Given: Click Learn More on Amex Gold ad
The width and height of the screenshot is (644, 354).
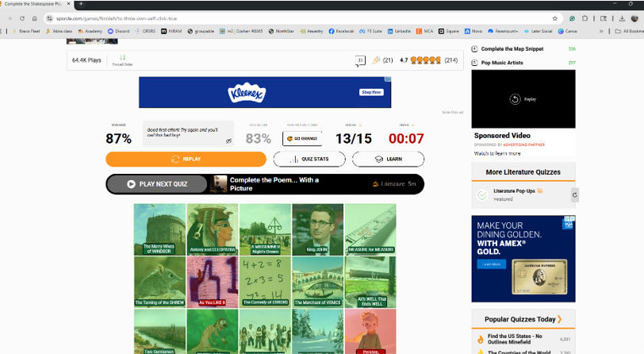Looking at the screenshot, I should click(492, 264).
